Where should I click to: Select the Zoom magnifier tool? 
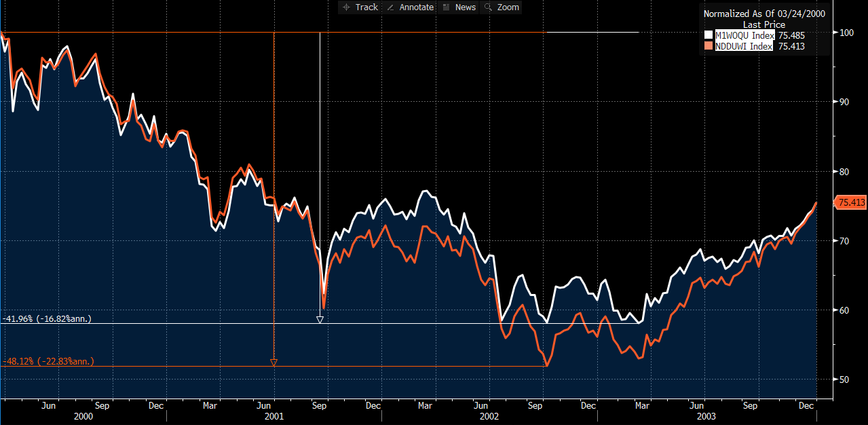(x=501, y=7)
